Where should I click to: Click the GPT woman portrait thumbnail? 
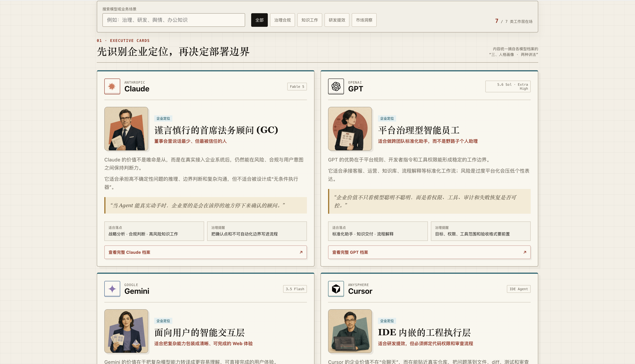(x=350, y=129)
